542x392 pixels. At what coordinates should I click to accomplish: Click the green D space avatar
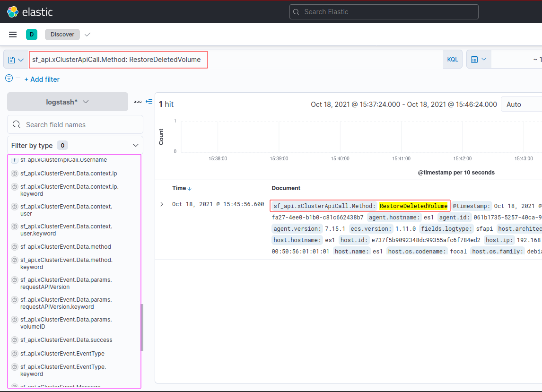(32, 34)
